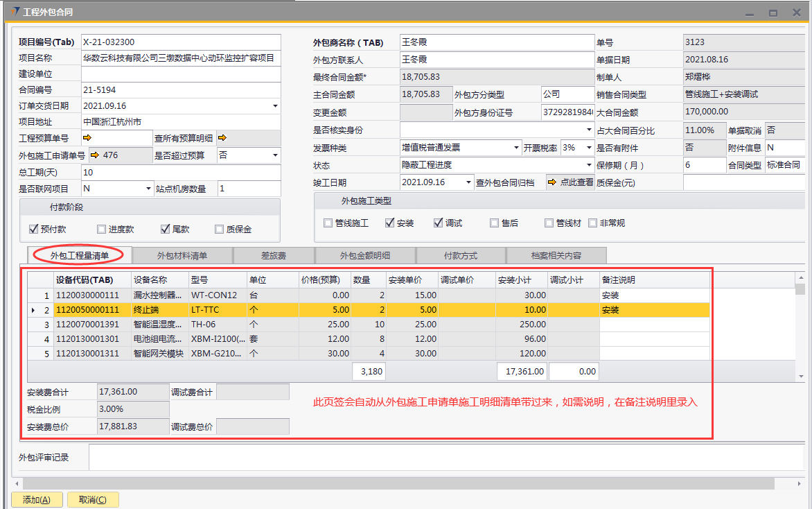Click the yellow arrow after 查所有预算明细
The width and height of the screenshot is (812, 509).
[222, 138]
